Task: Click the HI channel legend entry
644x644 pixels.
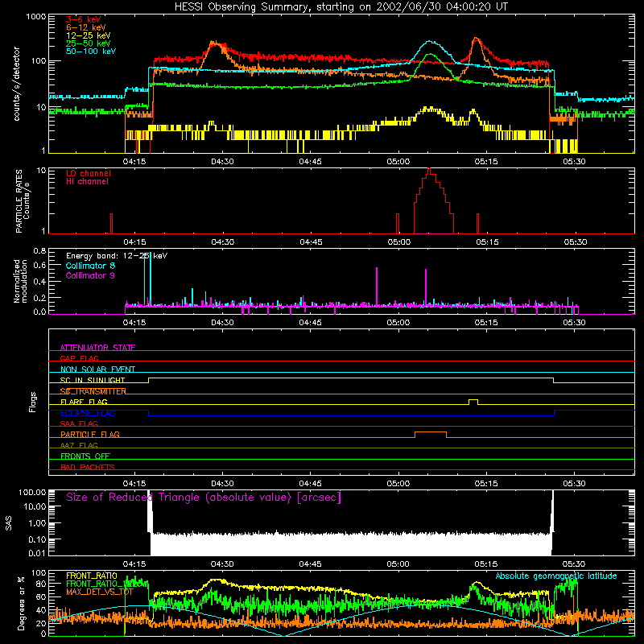Action: pyautogui.click(x=87, y=182)
